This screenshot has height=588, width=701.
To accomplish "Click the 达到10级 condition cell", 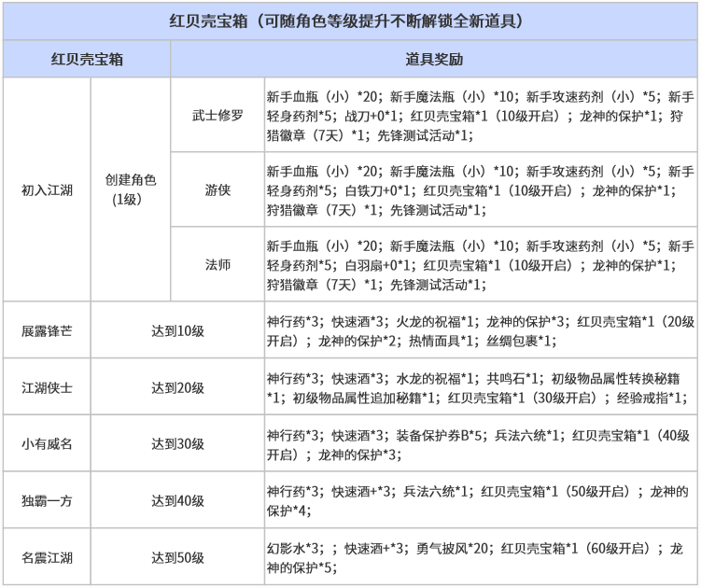I will (x=177, y=330).
